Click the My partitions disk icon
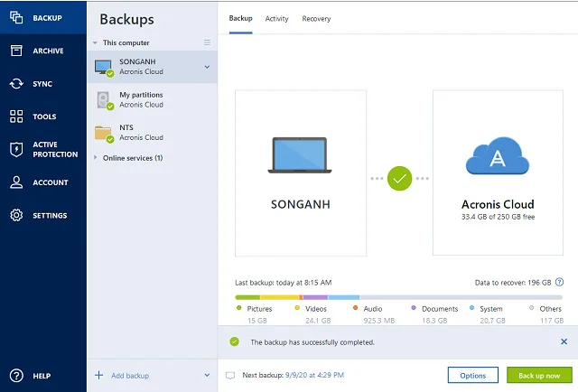The image size is (578, 392). click(x=105, y=100)
